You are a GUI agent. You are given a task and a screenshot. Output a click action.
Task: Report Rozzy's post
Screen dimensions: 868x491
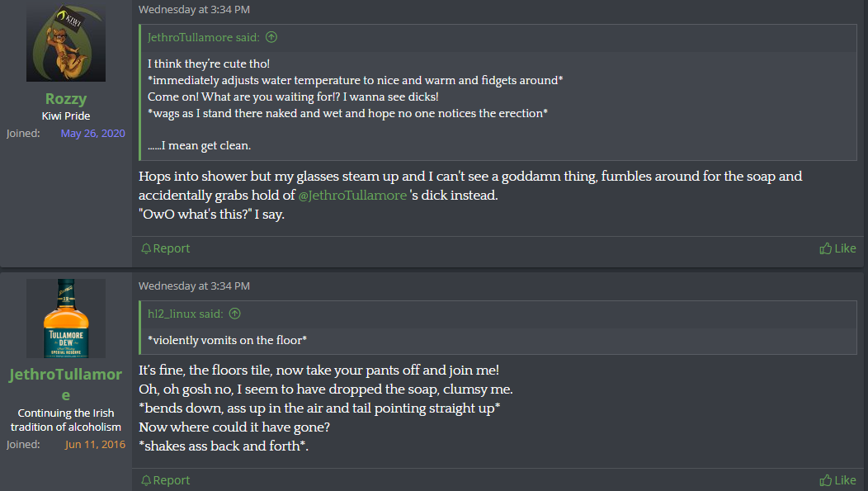coord(171,248)
